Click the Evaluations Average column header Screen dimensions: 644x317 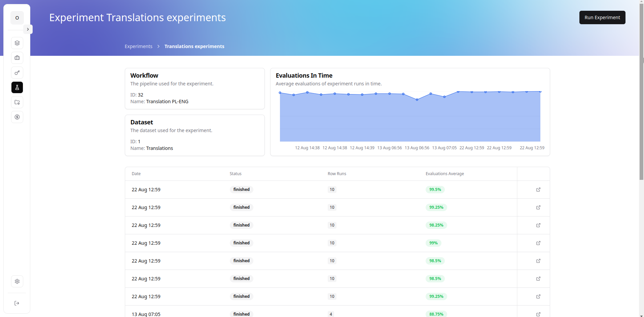445,174
